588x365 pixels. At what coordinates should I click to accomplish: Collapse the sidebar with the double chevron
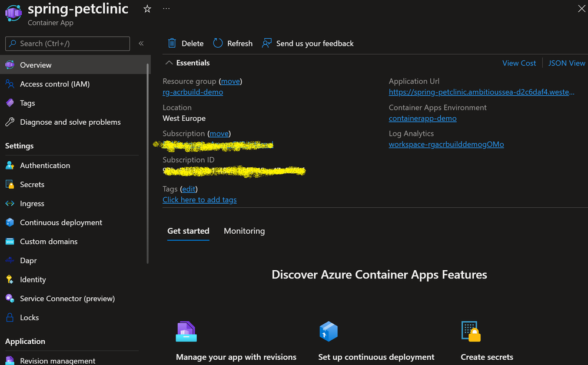click(141, 44)
